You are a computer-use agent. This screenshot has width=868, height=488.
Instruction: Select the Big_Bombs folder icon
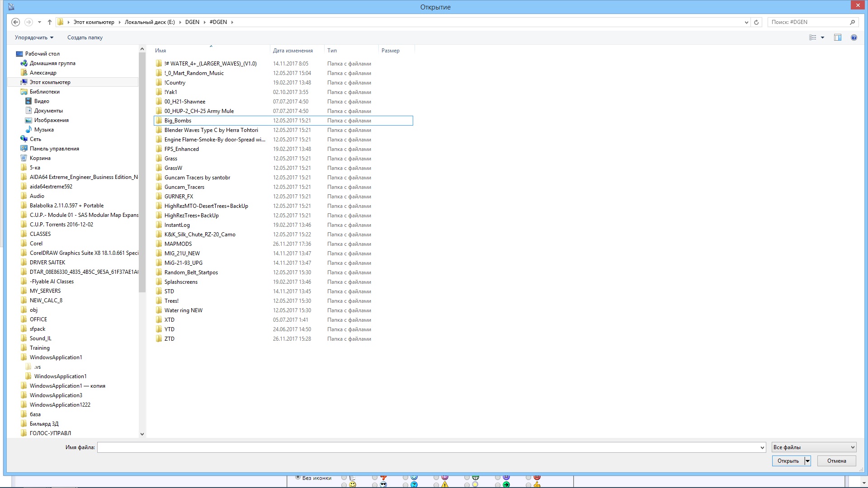(x=159, y=121)
